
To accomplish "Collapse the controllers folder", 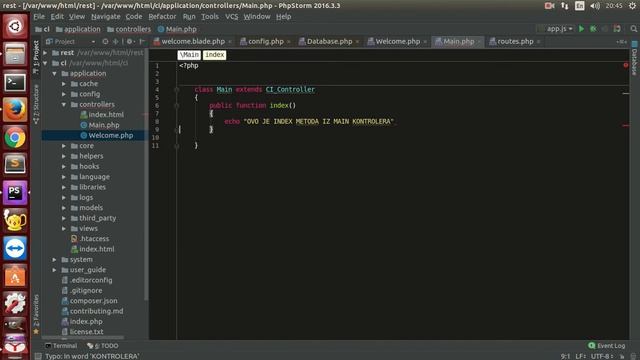I will (x=64, y=104).
